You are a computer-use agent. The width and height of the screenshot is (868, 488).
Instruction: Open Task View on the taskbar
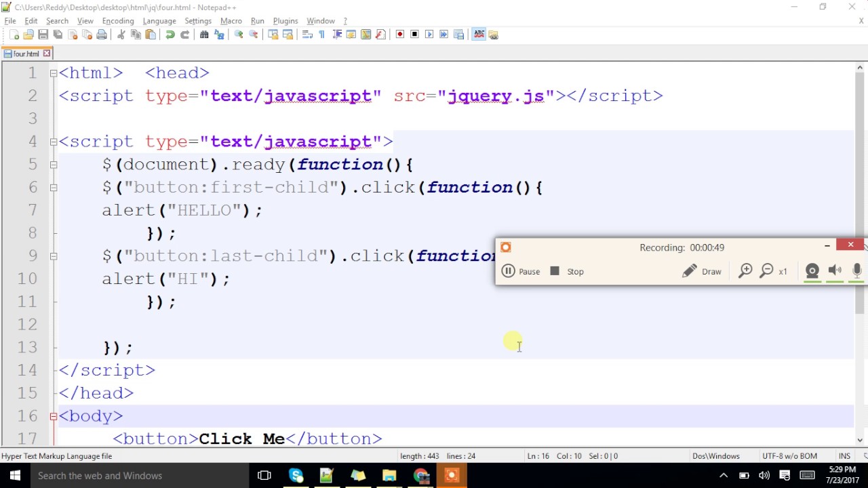tap(264, 475)
